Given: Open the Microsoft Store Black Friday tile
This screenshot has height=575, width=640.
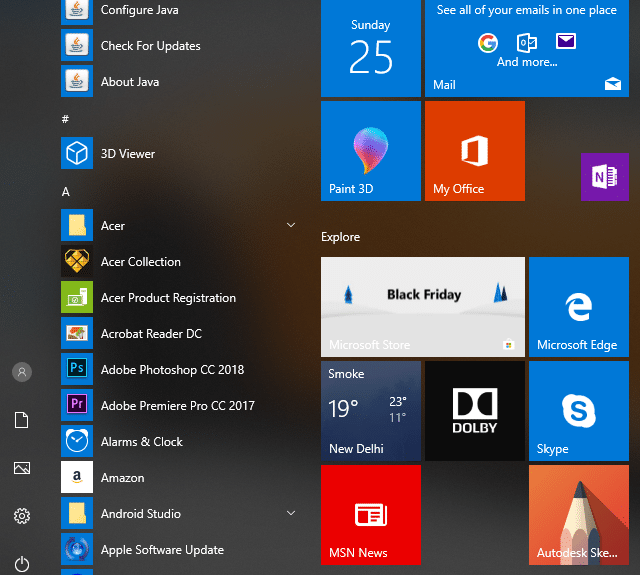Looking at the screenshot, I should click(x=422, y=307).
